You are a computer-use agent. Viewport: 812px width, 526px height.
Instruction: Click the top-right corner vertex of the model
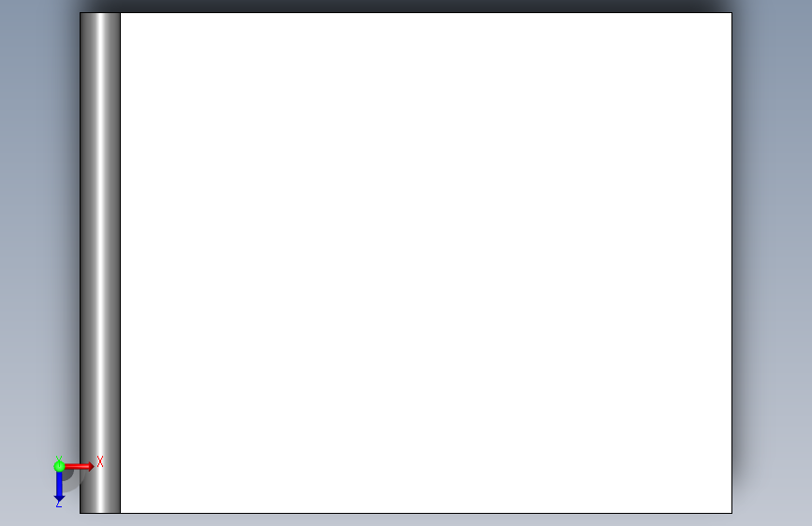pos(731,12)
